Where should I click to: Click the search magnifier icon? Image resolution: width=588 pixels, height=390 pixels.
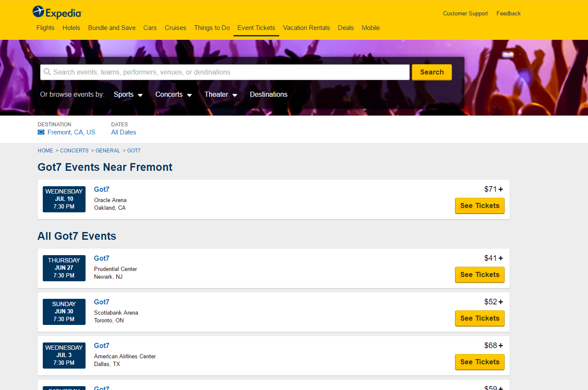[47, 72]
